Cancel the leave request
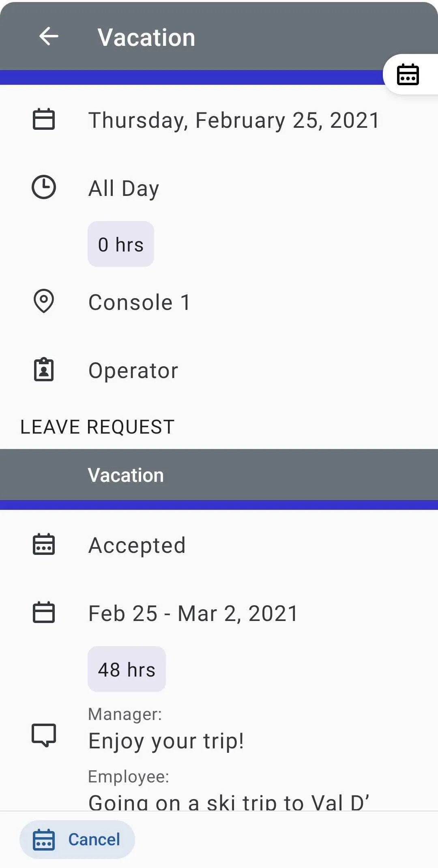 click(77, 840)
